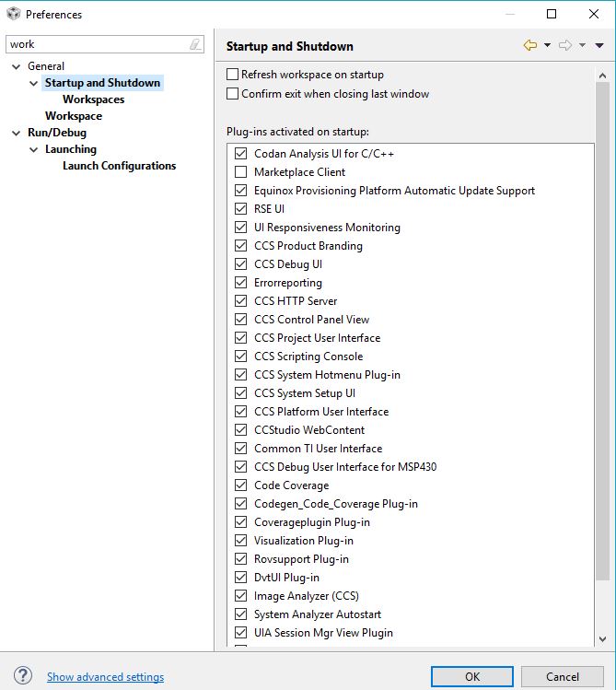This screenshot has height=690, width=616.
Task: Collapse the Launching tree node
Action: tap(33, 149)
